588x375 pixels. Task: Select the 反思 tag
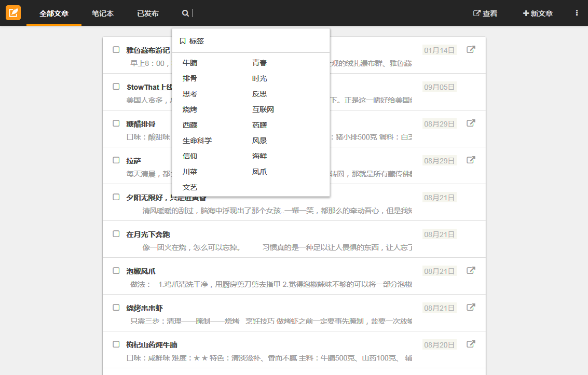point(259,94)
